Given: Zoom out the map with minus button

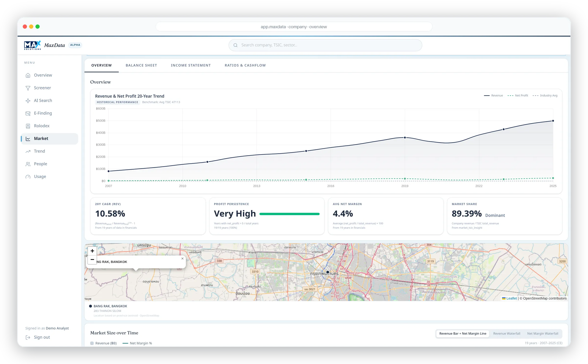Looking at the screenshot, I should tap(92, 259).
